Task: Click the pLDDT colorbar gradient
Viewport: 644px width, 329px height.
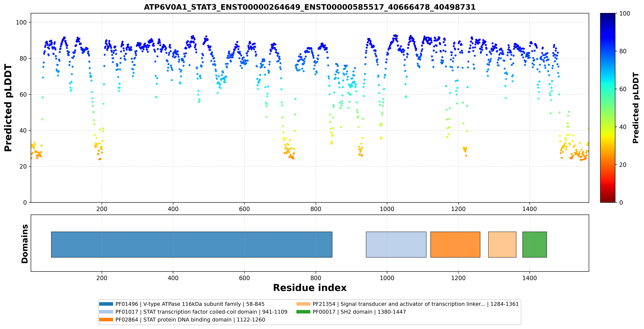Action: [x=608, y=108]
